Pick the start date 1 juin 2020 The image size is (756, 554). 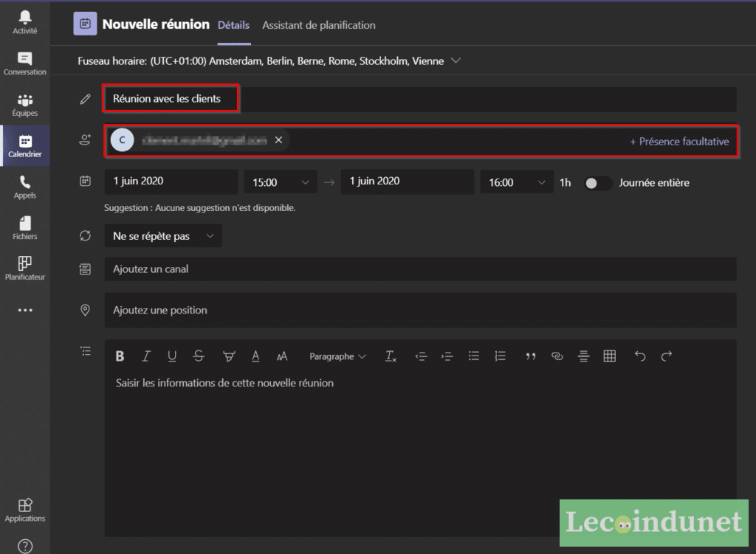tap(171, 181)
